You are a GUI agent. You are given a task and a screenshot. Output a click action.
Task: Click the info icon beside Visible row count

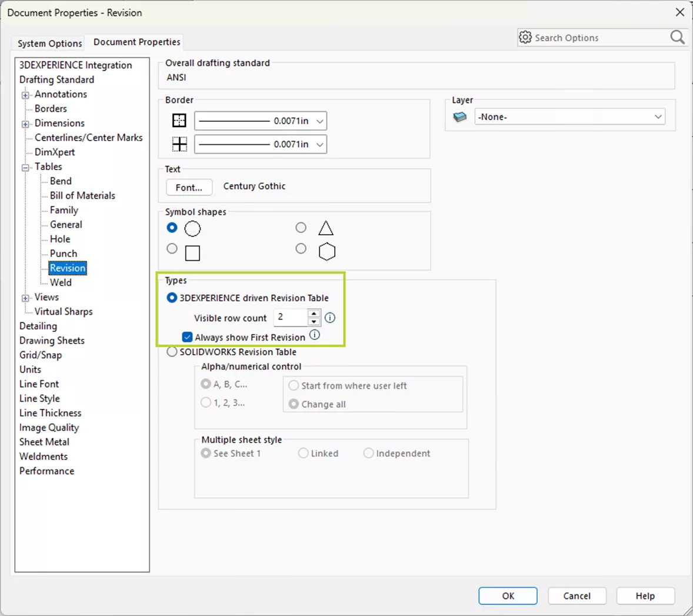330,318
